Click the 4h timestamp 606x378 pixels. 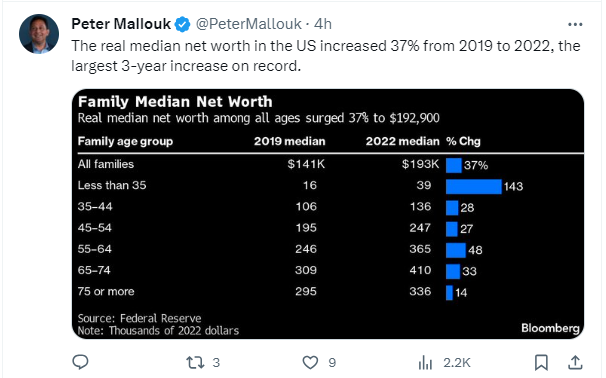click(323, 24)
